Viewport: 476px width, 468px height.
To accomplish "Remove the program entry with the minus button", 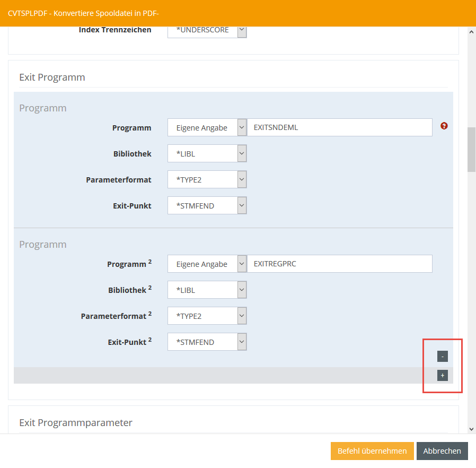I will [x=443, y=356].
